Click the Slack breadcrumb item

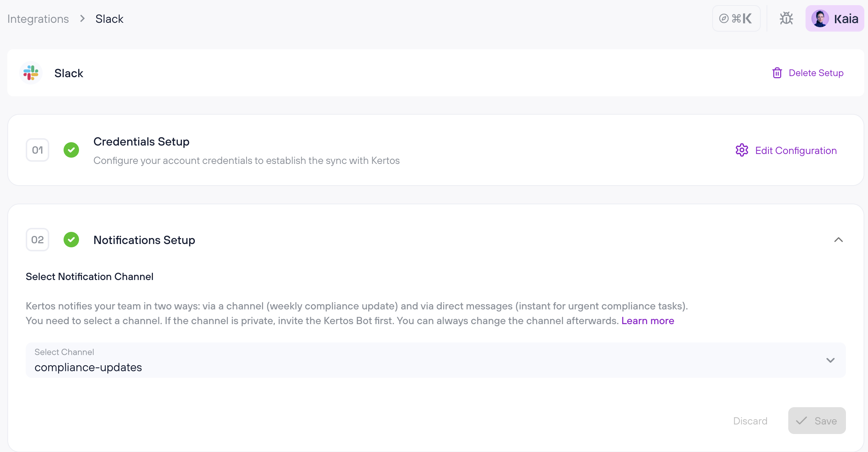coord(109,19)
